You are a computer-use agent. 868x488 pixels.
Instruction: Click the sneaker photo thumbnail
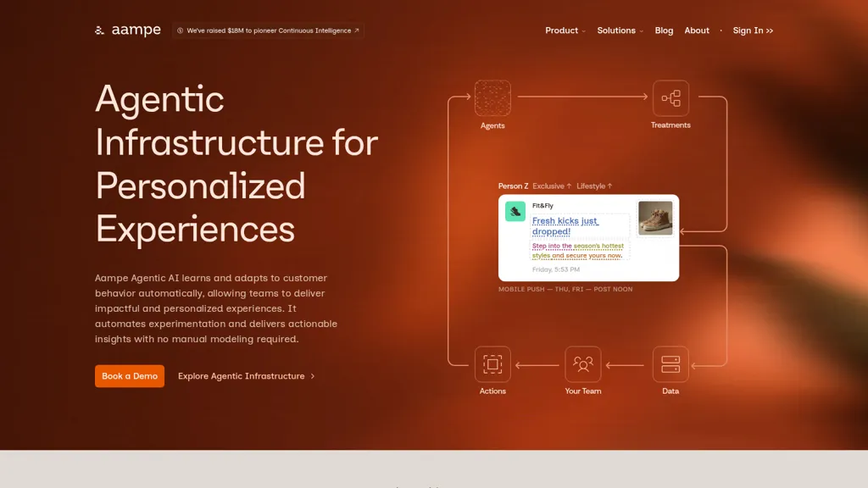coord(655,218)
